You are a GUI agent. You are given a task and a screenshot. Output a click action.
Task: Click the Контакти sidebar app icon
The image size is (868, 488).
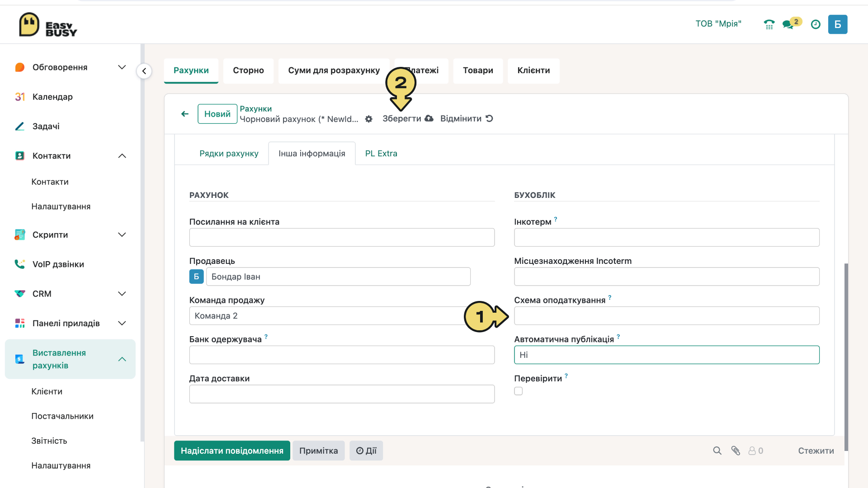20,156
